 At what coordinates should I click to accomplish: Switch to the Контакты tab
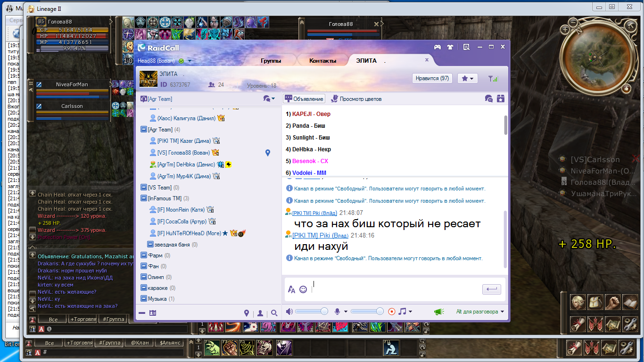(x=322, y=61)
